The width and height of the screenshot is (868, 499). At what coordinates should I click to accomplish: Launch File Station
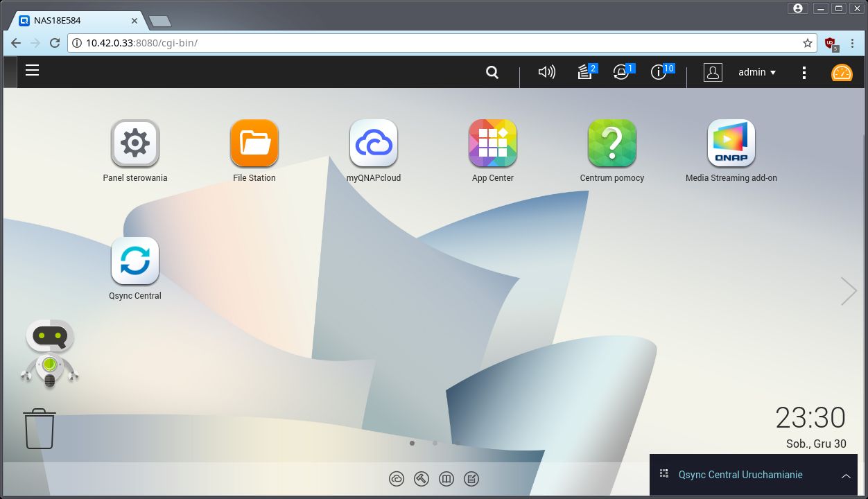[x=254, y=142]
